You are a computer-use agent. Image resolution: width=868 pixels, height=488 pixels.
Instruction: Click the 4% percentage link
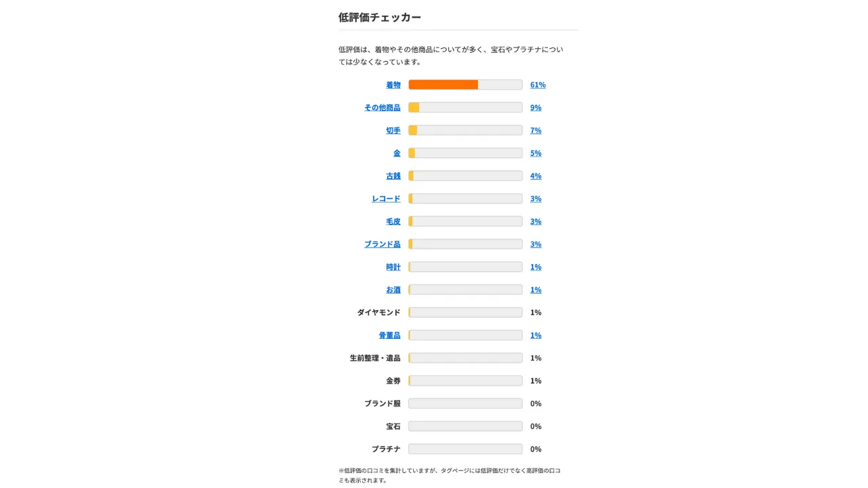[x=536, y=176]
